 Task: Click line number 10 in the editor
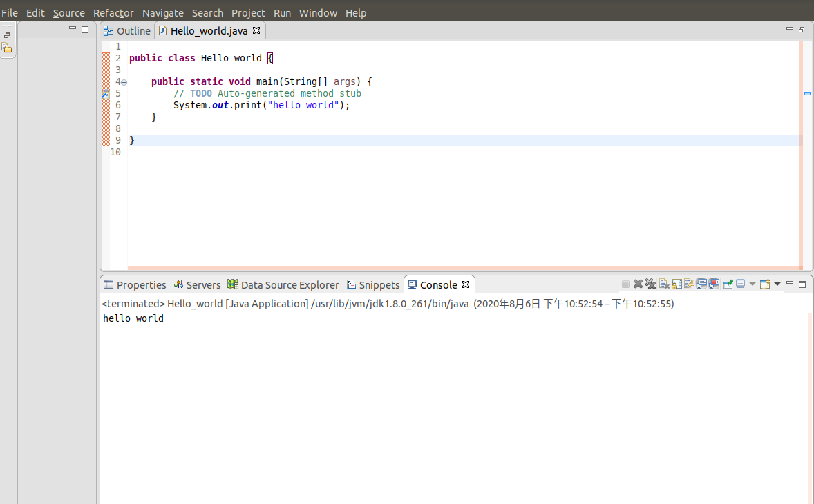coord(115,153)
